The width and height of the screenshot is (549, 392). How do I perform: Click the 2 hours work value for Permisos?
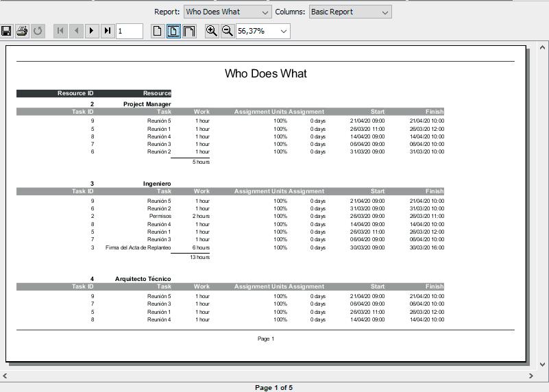201,216
